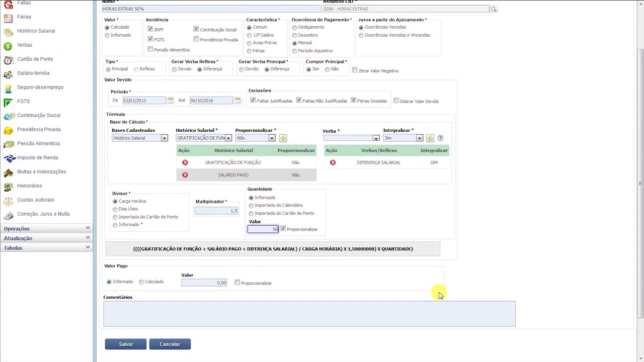Click the Salvar button
This screenshot has width=644, height=362.
coord(126,344)
